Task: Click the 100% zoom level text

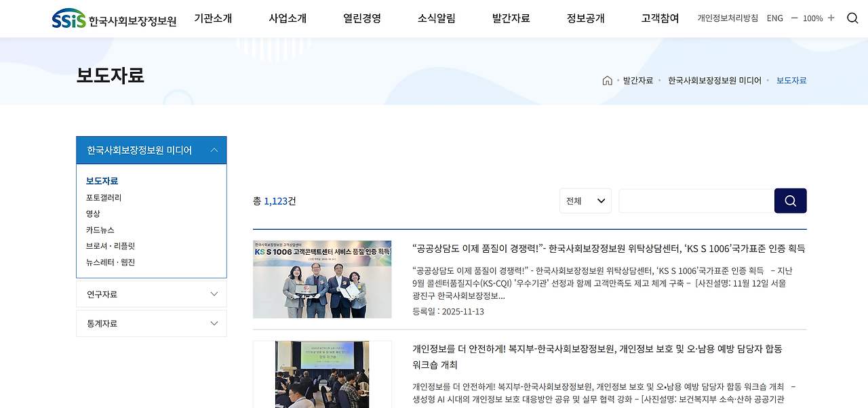Action: [813, 18]
